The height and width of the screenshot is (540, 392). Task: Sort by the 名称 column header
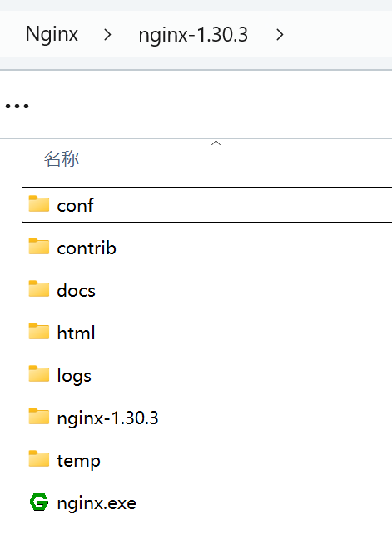(x=62, y=159)
